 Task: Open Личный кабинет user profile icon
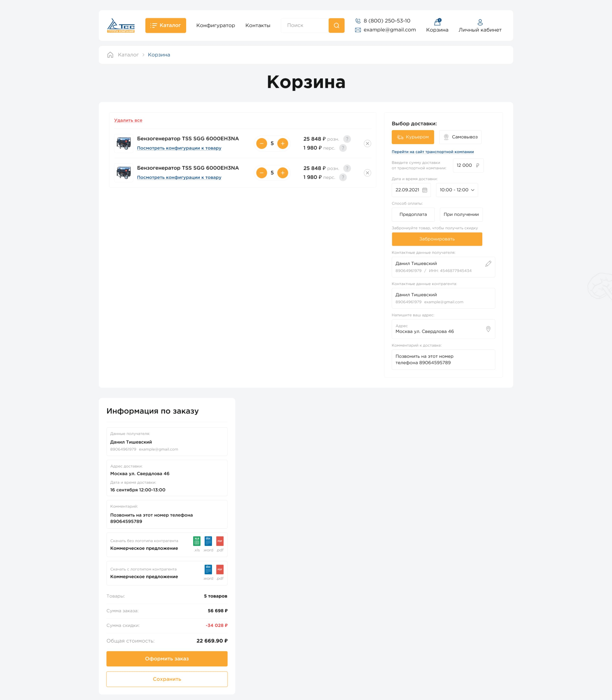point(480,23)
